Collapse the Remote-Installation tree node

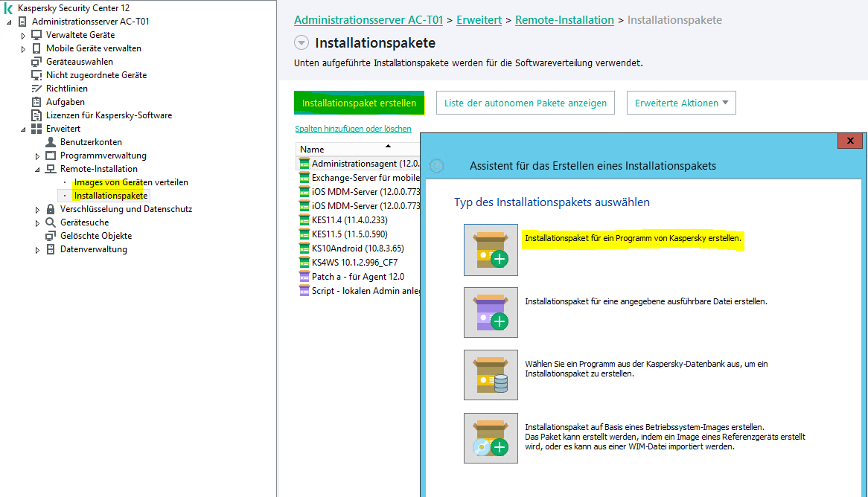point(37,170)
